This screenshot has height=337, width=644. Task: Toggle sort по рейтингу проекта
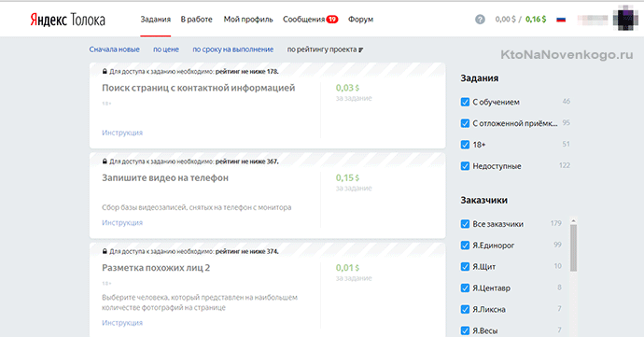click(x=325, y=49)
